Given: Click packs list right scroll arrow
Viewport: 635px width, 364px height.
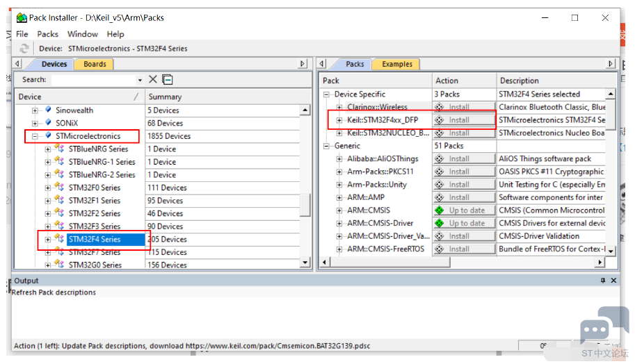Looking at the screenshot, I should 600,263.
